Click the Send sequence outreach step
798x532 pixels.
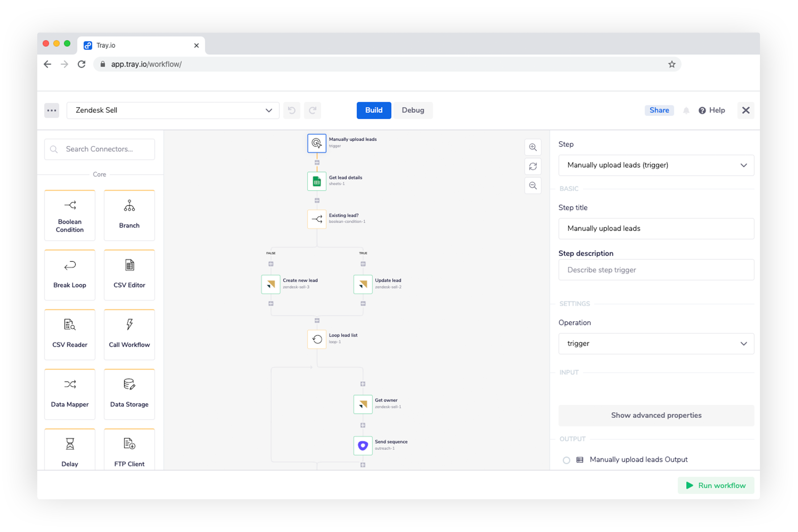[x=363, y=445]
